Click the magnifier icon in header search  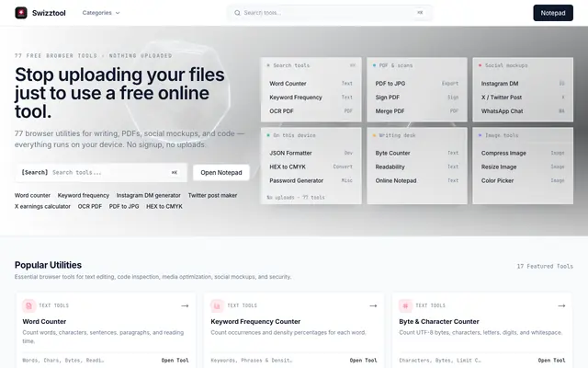point(237,13)
